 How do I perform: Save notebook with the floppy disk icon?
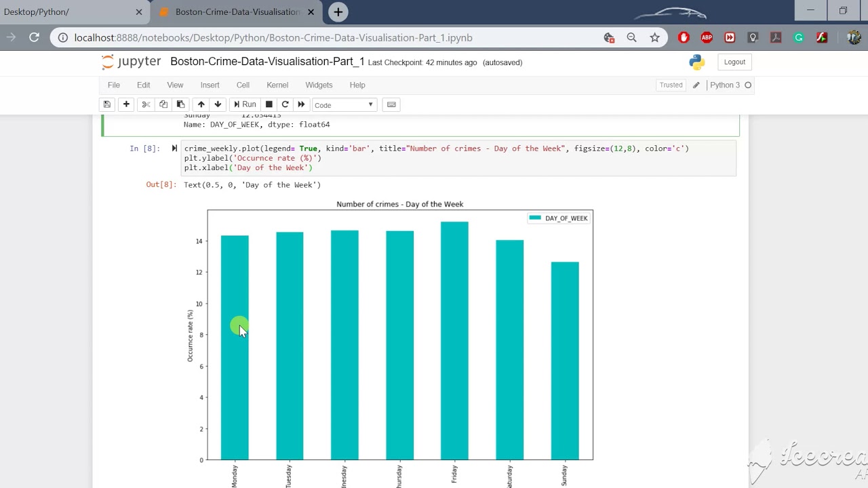click(x=106, y=104)
